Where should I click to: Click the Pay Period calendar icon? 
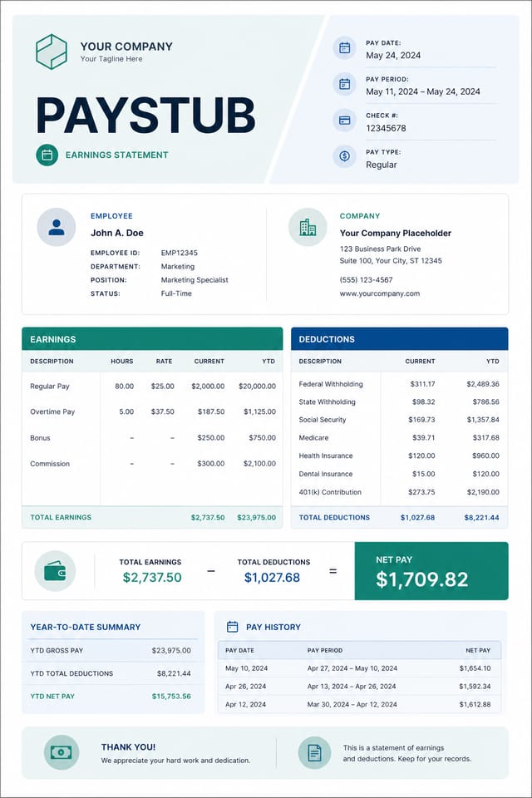pyautogui.click(x=345, y=84)
